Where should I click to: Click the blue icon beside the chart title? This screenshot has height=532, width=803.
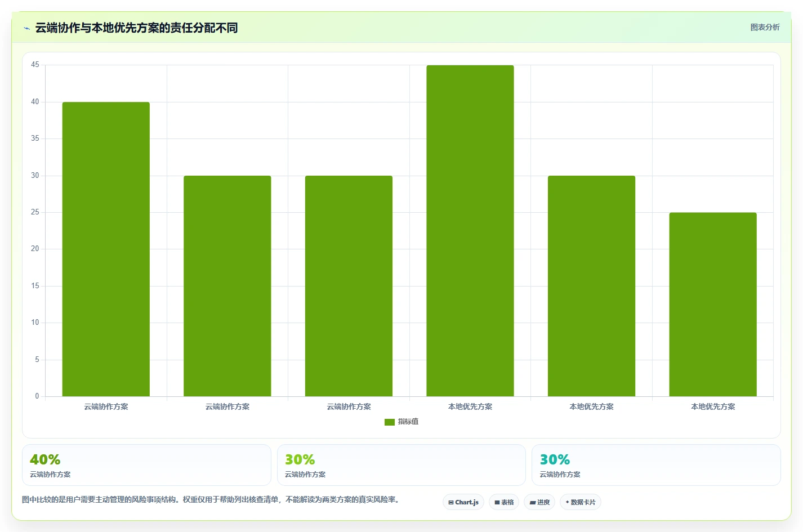tap(26, 28)
